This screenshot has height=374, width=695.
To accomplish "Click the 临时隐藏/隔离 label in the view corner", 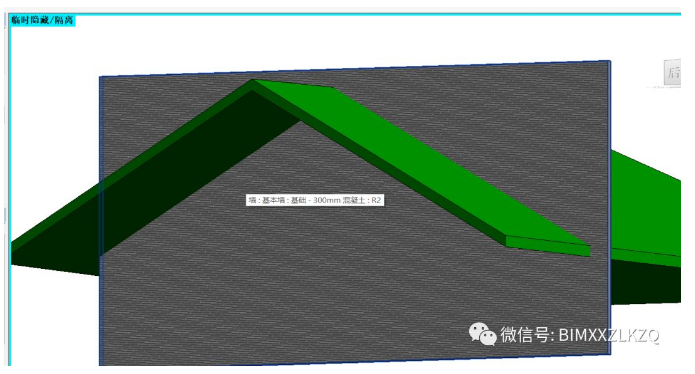I will pos(43,20).
